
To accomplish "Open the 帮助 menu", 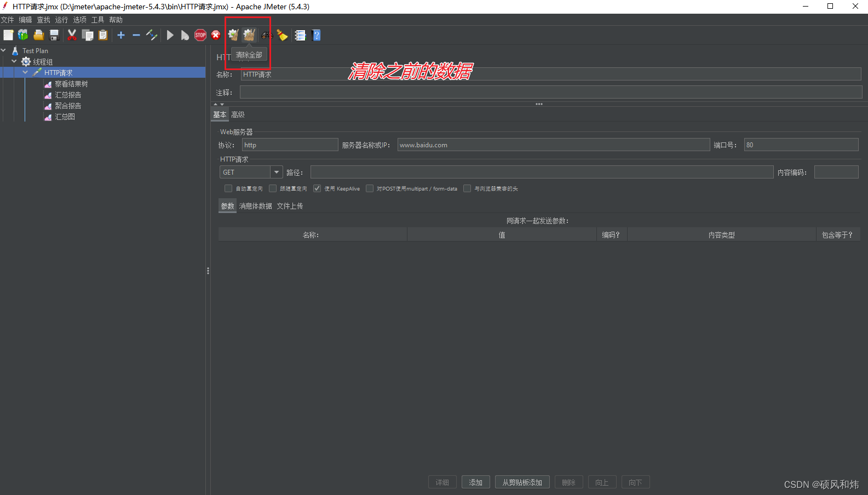I will coord(116,20).
